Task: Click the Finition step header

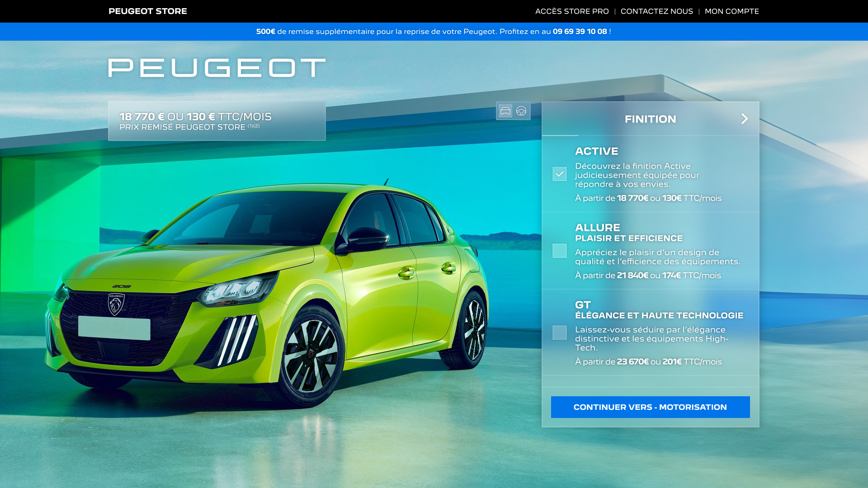Action: [650, 119]
